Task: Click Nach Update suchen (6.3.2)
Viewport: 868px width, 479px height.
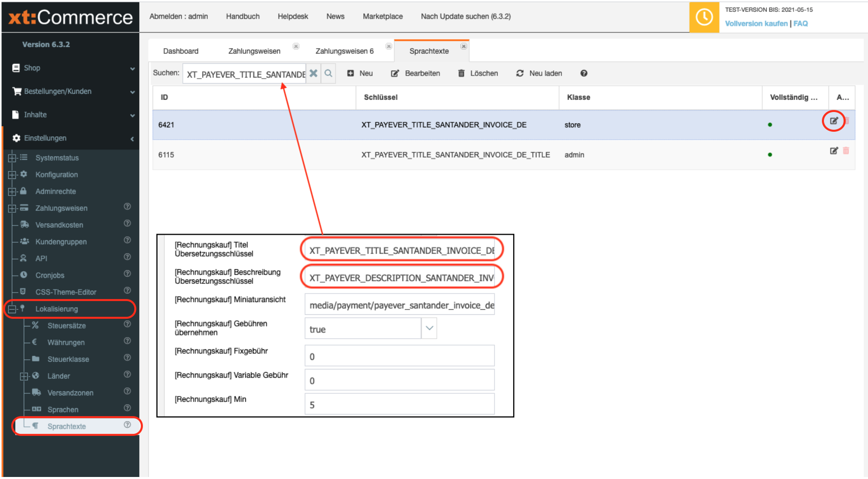Action: pyautogui.click(x=466, y=16)
